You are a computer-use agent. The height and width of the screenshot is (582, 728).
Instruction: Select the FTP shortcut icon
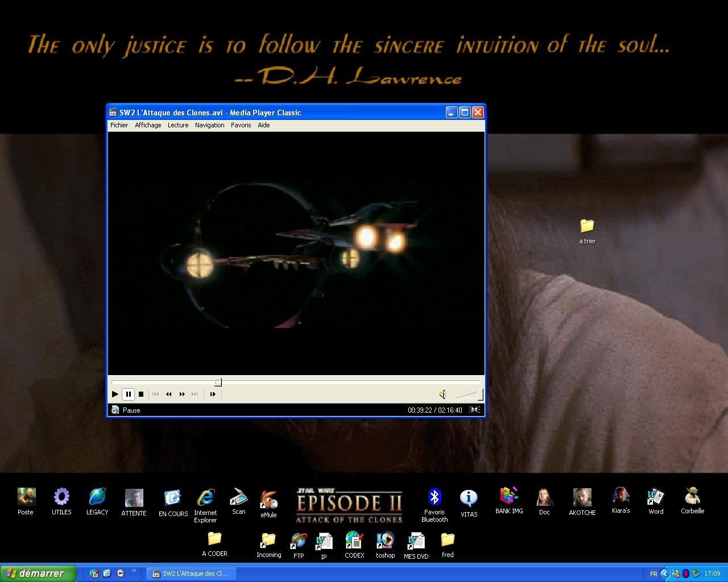pos(298,546)
